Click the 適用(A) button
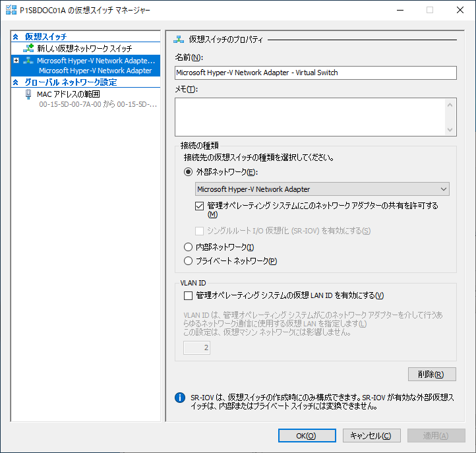Viewport: 476px width, 453px height. (x=436, y=436)
